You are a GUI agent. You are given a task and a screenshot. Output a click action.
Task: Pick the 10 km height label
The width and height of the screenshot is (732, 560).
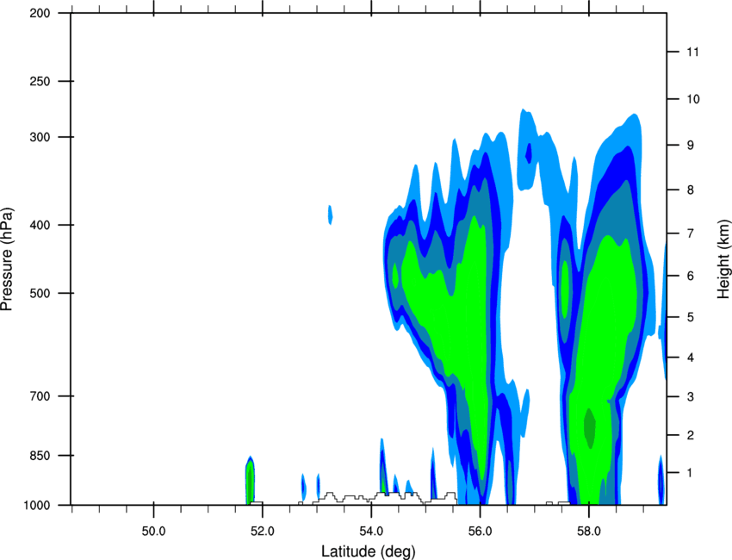693,99
